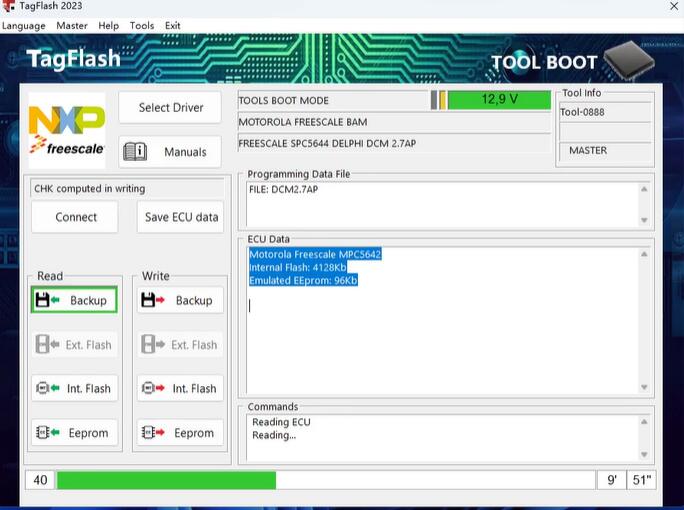Image resolution: width=684 pixels, height=510 pixels.
Task: Click Save ECU data button
Action: [x=181, y=217]
